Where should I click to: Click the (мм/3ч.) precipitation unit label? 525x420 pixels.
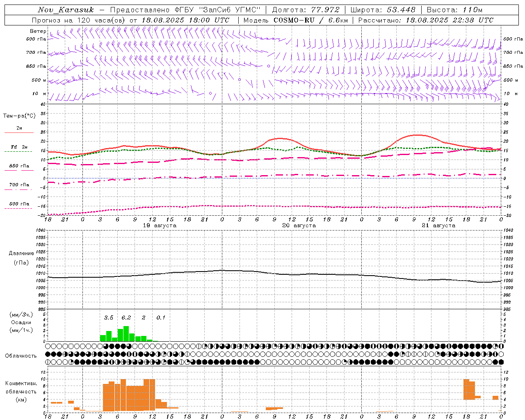[x=21, y=315]
